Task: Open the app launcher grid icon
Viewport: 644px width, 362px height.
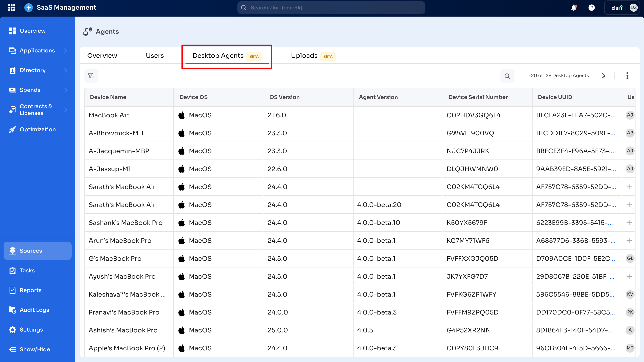Action: tap(11, 8)
